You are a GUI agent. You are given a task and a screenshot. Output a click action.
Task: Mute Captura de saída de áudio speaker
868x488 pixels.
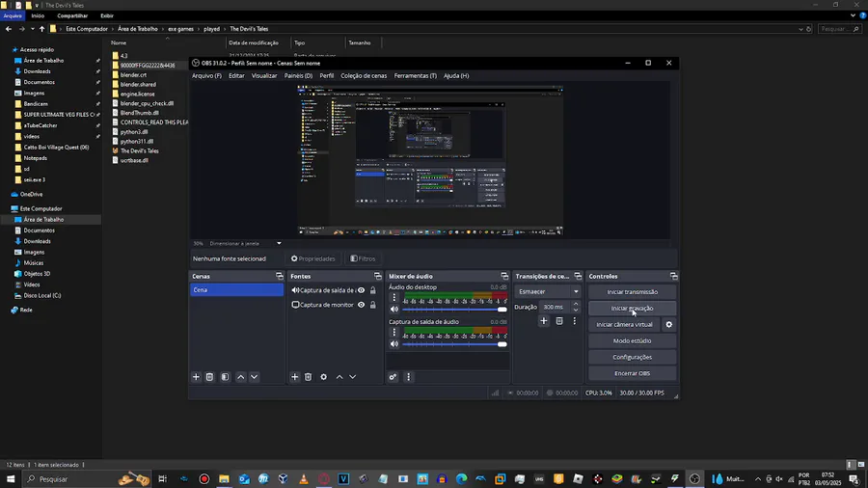(x=394, y=344)
